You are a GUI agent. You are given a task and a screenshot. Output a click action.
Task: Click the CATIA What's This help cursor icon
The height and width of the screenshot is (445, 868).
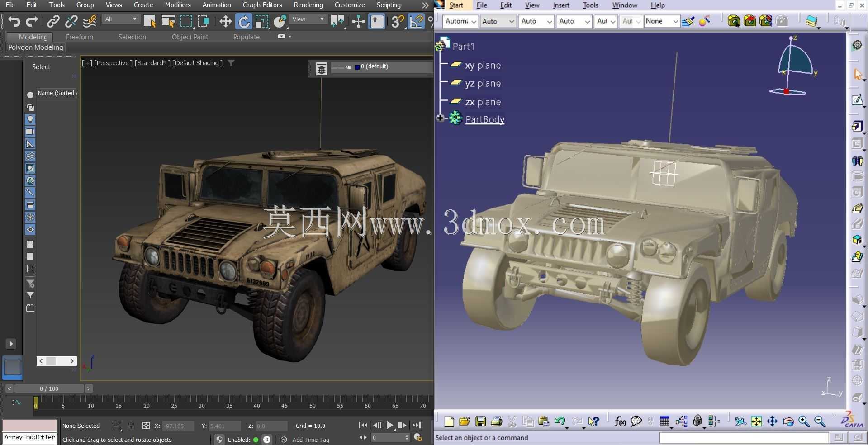tap(593, 421)
